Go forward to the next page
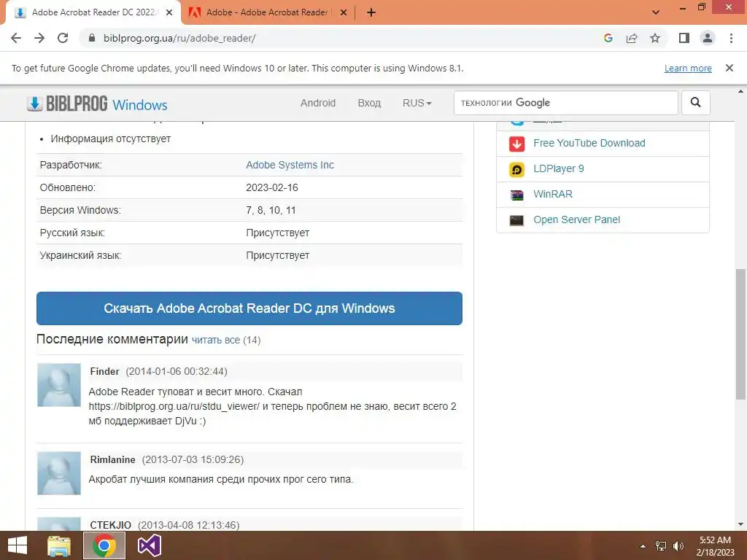 pos(39,38)
